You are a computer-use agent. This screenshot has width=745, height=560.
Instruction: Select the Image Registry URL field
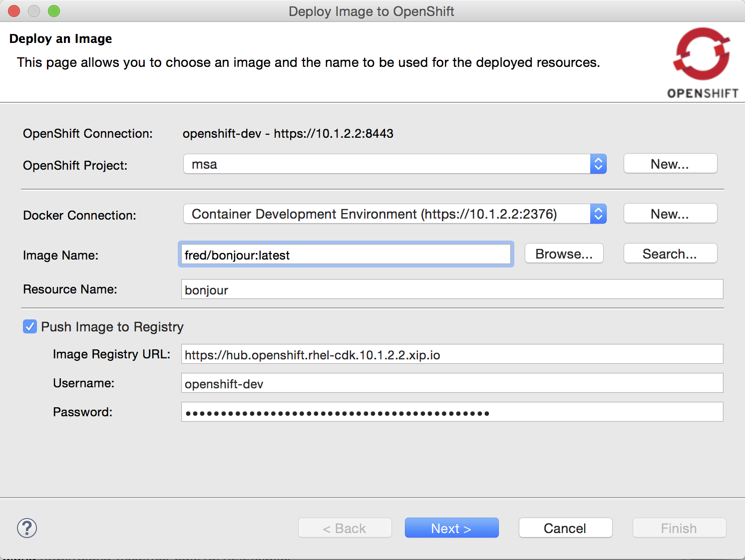click(451, 355)
